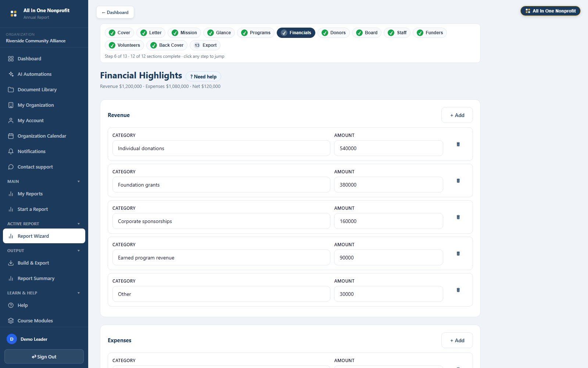The width and height of the screenshot is (588, 368).
Task: Edit the Foundation grants category field
Action: click(221, 185)
